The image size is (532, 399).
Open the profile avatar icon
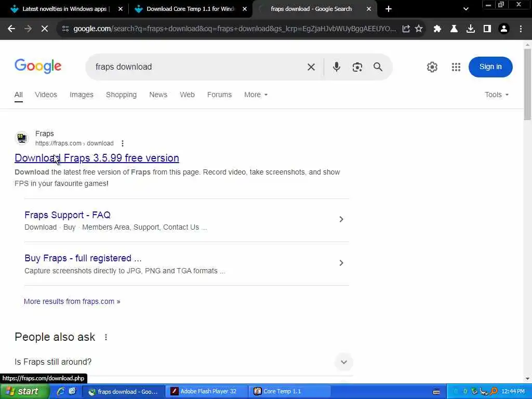pyautogui.click(x=504, y=29)
